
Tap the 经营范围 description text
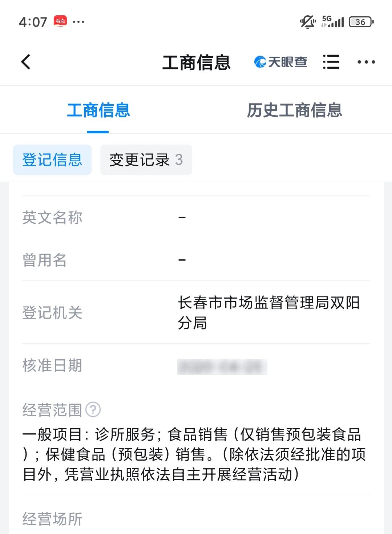[194, 454]
